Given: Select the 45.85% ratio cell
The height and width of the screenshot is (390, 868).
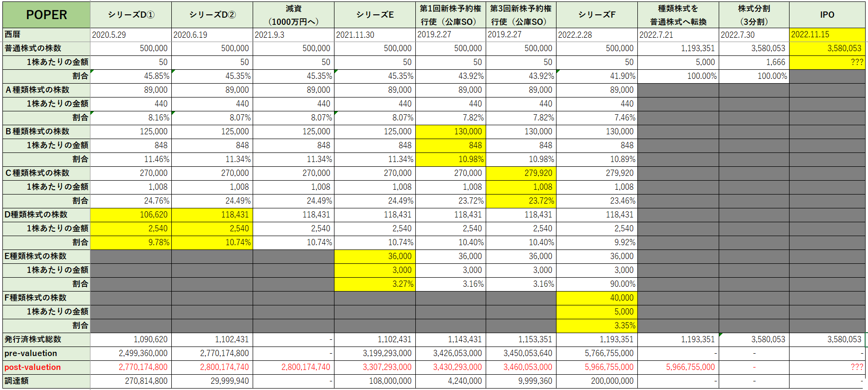Looking at the screenshot, I should click(131, 76).
